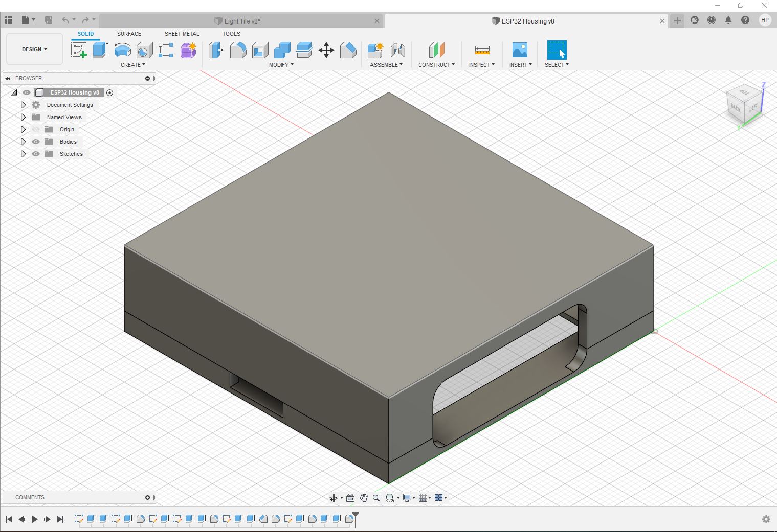Play the timeline history
Viewport: 777px width, 532px height.
point(34,519)
